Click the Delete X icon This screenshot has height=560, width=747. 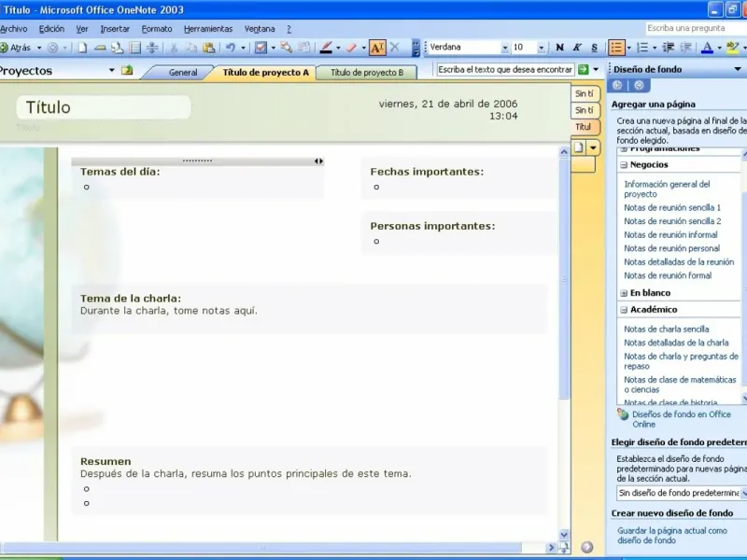pos(394,48)
